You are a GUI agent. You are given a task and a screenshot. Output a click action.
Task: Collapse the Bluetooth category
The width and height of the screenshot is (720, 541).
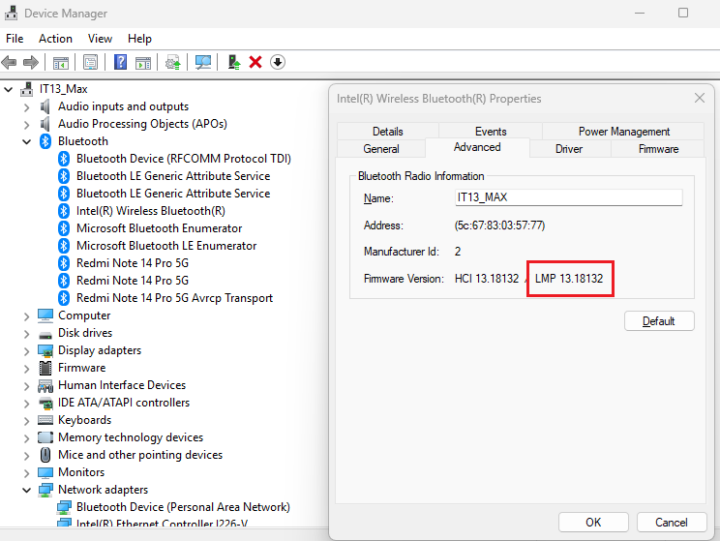point(27,142)
